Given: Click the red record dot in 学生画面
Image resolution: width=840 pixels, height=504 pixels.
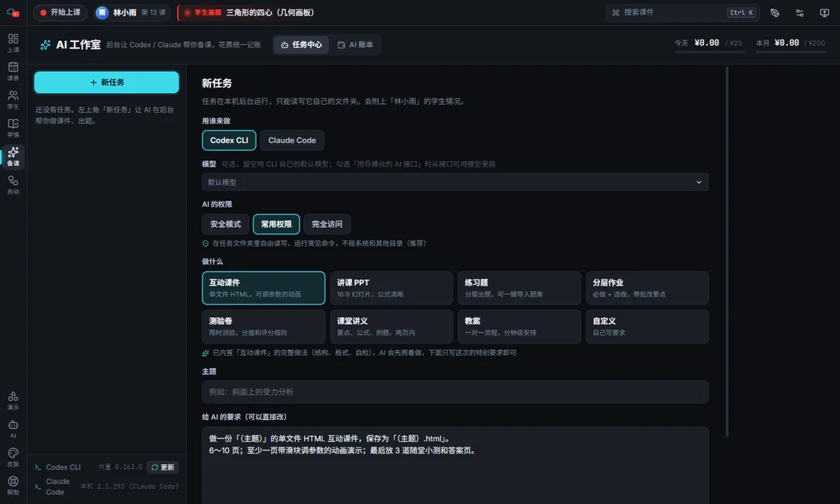Looking at the screenshot, I should coord(187,12).
